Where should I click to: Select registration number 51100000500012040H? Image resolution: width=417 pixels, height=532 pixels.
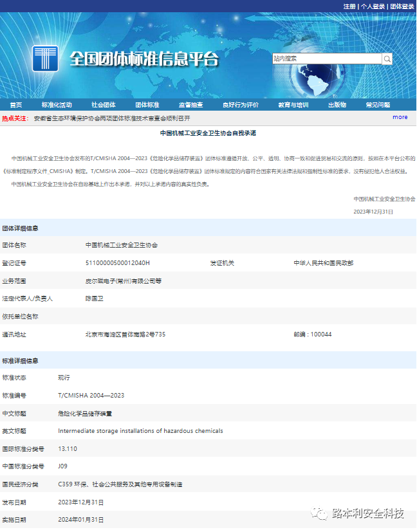click(x=117, y=263)
